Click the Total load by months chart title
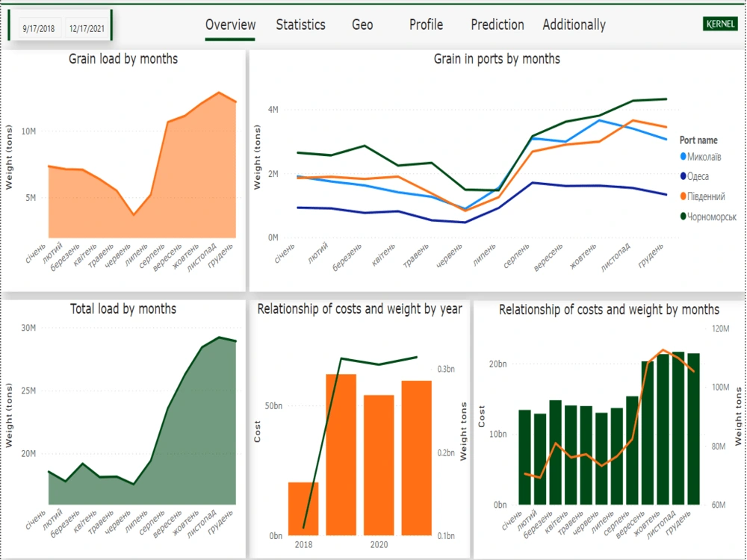The width and height of the screenshot is (747, 560). [123, 308]
